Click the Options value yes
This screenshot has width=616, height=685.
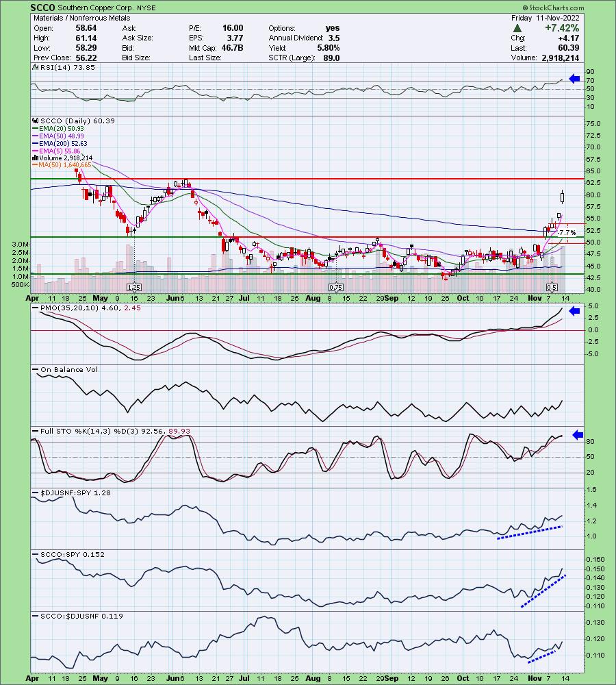332,28
